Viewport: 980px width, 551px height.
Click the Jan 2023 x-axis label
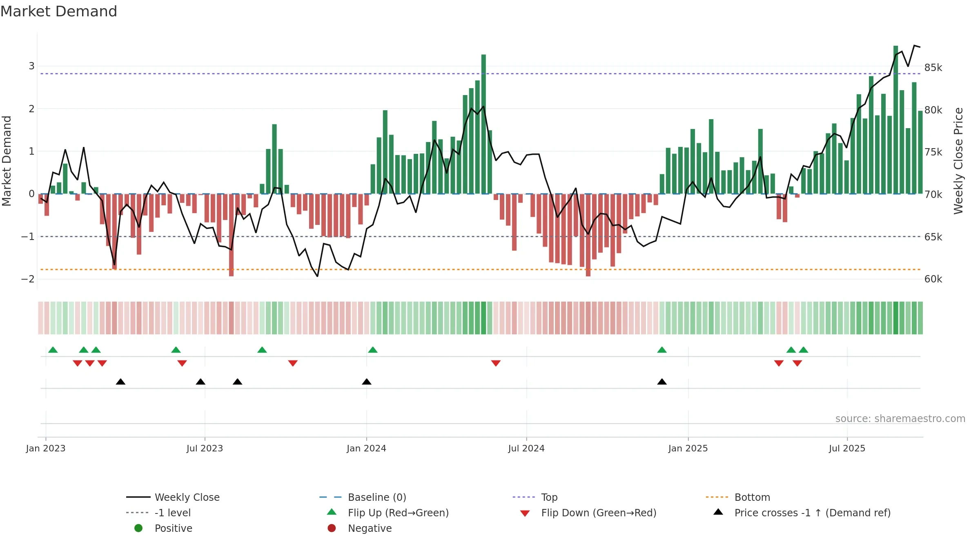[x=46, y=448]
